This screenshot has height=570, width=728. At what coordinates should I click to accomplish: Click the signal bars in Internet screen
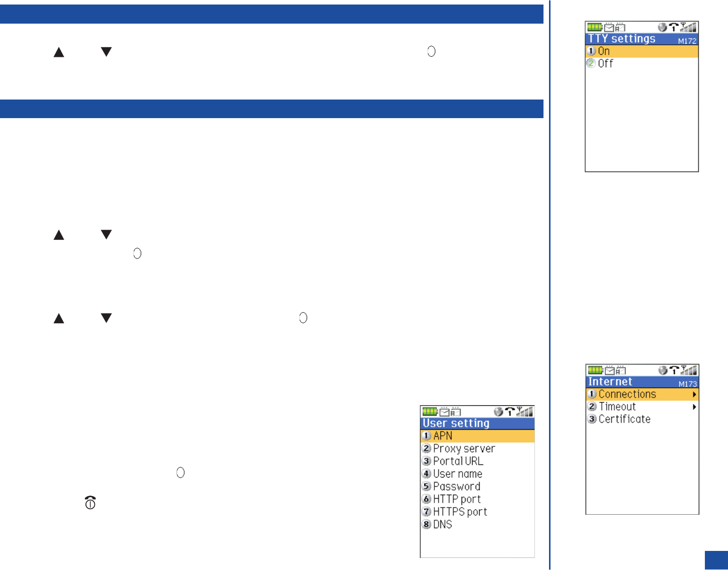coord(689,370)
